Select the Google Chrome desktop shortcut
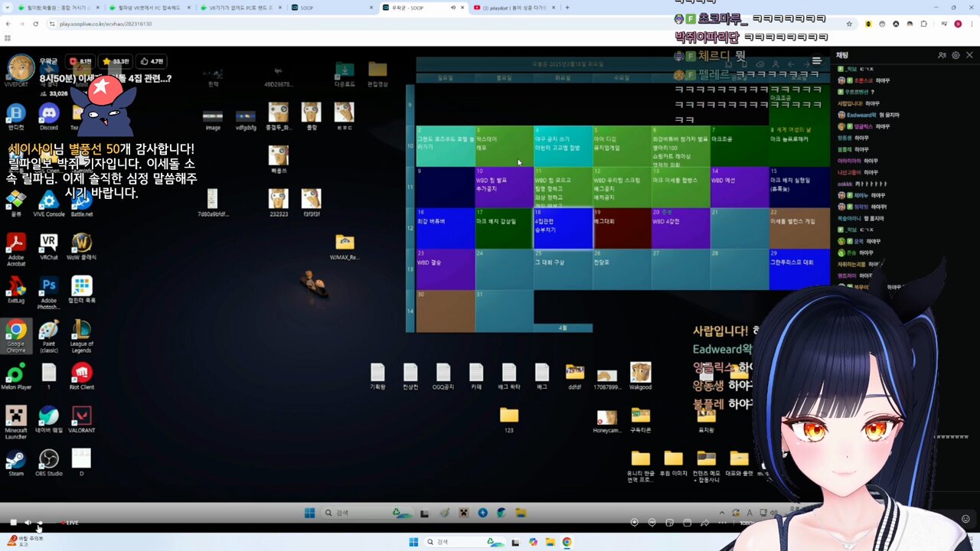The height and width of the screenshot is (551, 980). click(x=15, y=335)
